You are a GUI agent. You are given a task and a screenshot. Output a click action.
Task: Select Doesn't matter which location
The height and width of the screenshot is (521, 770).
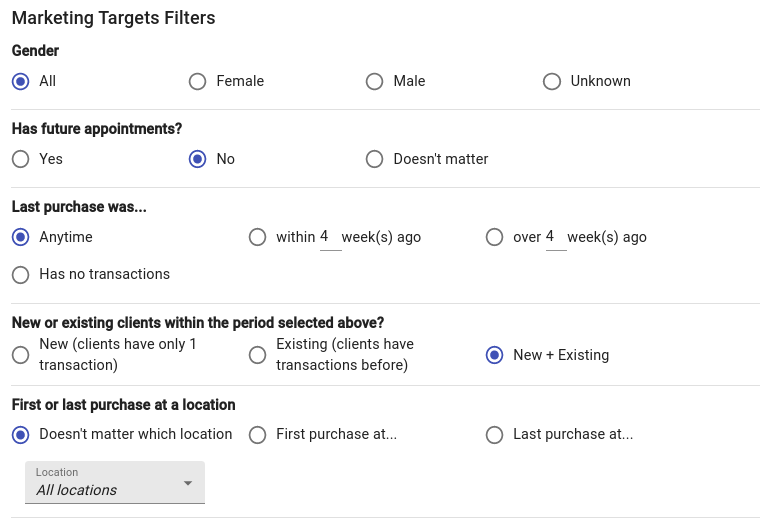21,434
